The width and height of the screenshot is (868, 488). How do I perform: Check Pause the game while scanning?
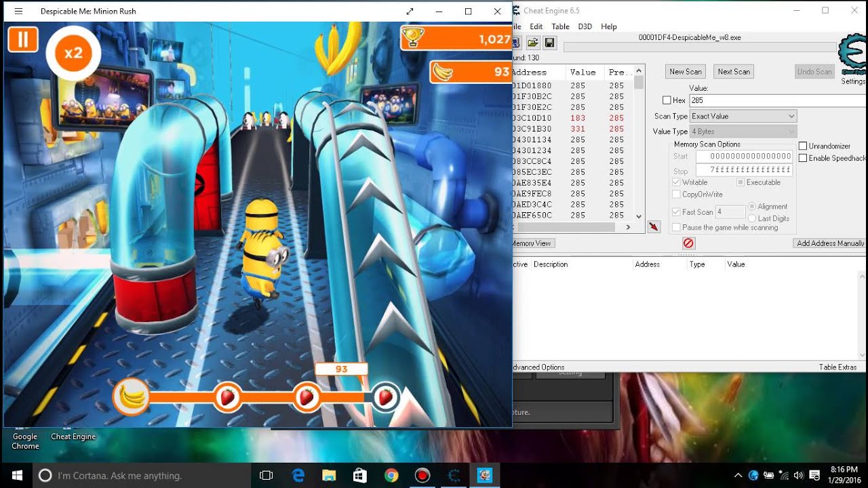pyautogui.click(x=676, y=228)
